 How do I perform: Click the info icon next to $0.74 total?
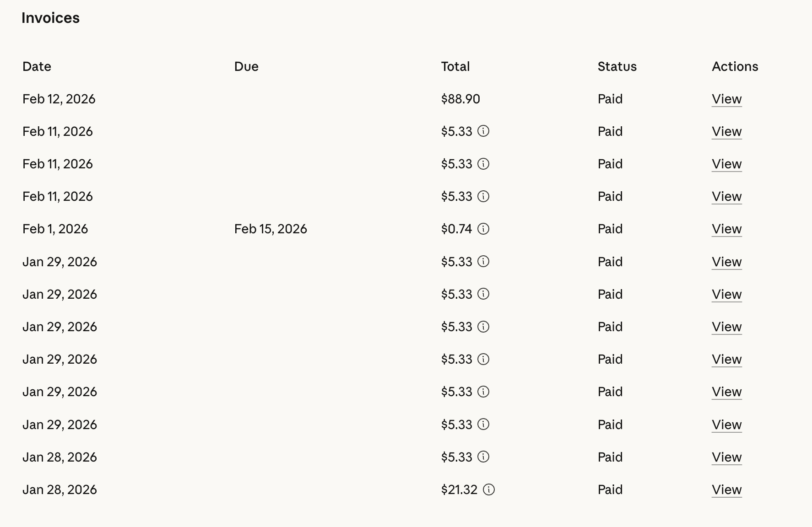483,229
